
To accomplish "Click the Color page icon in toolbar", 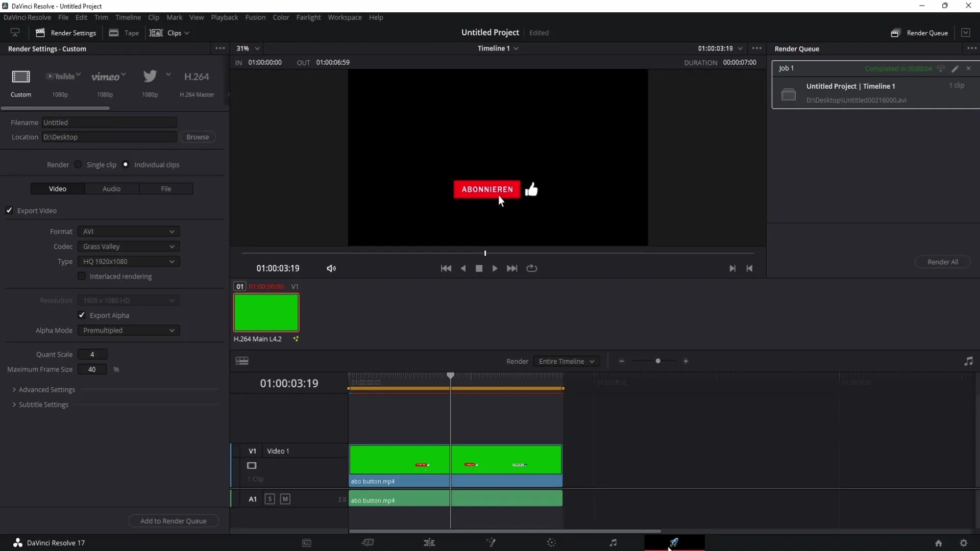I will (x=552, y=543).
